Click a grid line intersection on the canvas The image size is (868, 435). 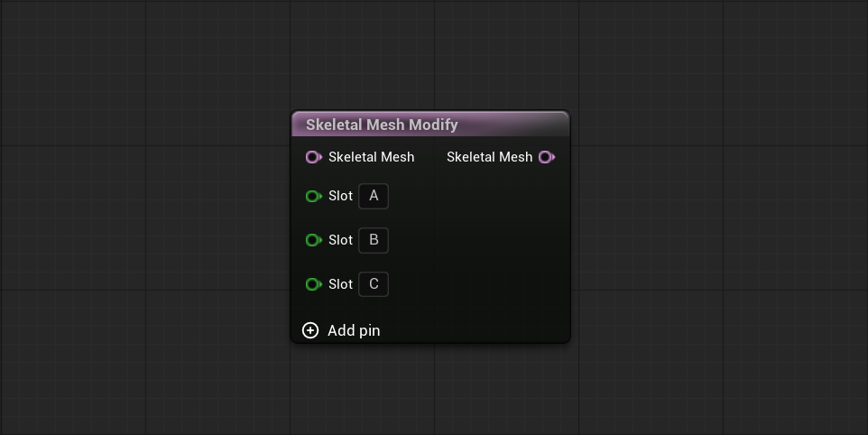[145, 145]
